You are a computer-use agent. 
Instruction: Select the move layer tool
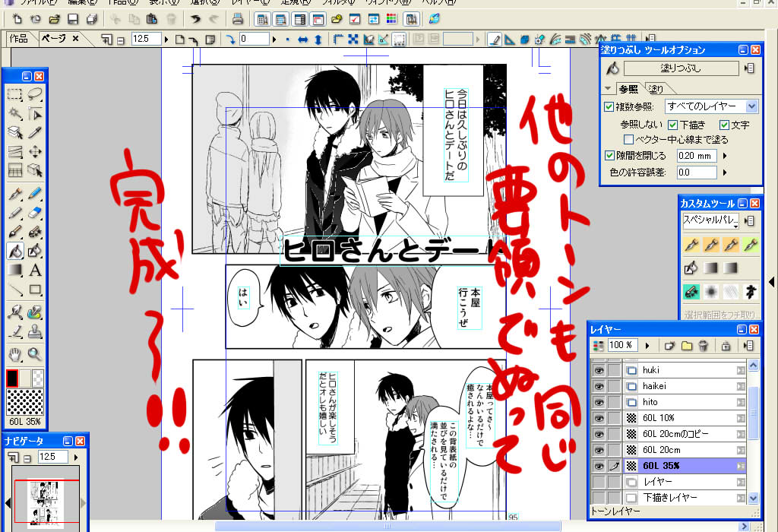(x=34, y=151)
